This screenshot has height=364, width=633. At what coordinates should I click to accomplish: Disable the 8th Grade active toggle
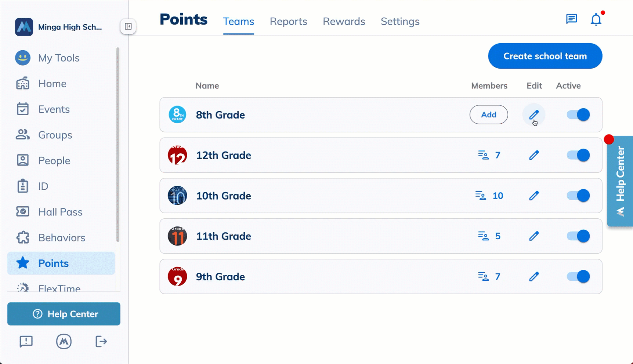point(578,115)
